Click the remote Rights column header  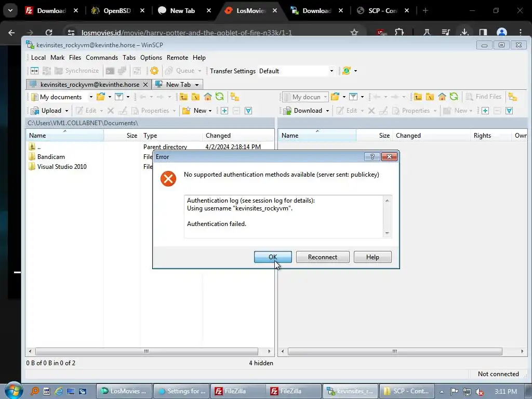pyautogui.click(x=490, y=136)
